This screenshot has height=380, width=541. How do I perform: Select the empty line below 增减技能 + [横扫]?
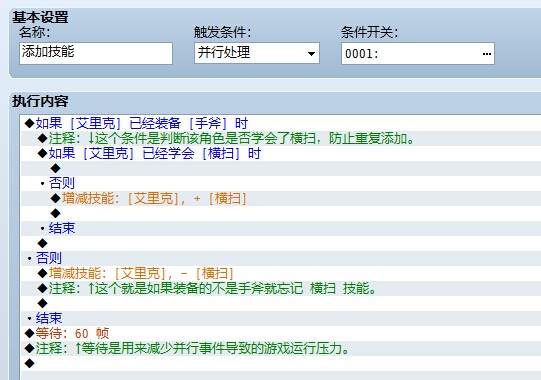[x=281, y=213]
